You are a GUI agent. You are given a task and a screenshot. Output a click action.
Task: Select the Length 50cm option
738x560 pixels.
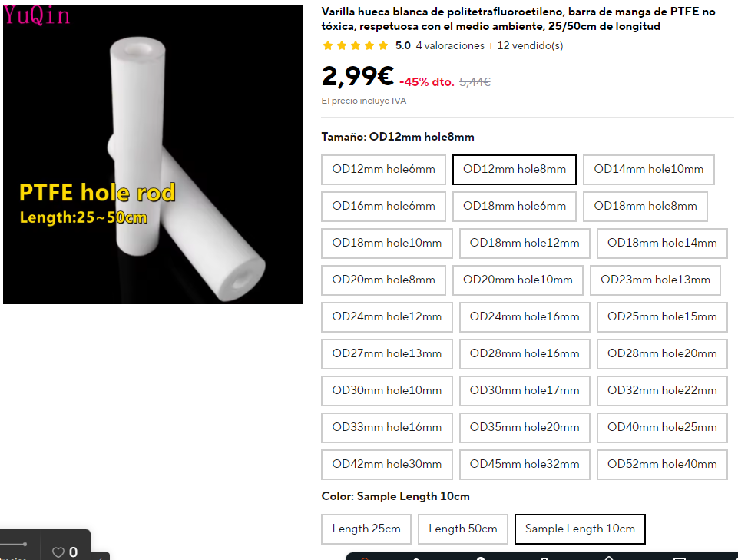click(x=462, y=529)
